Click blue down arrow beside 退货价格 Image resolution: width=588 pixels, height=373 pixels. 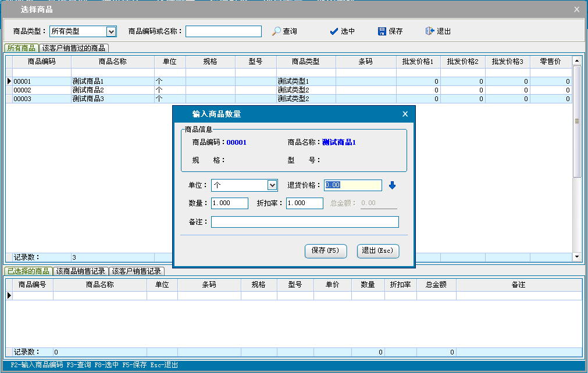(392, 185)
